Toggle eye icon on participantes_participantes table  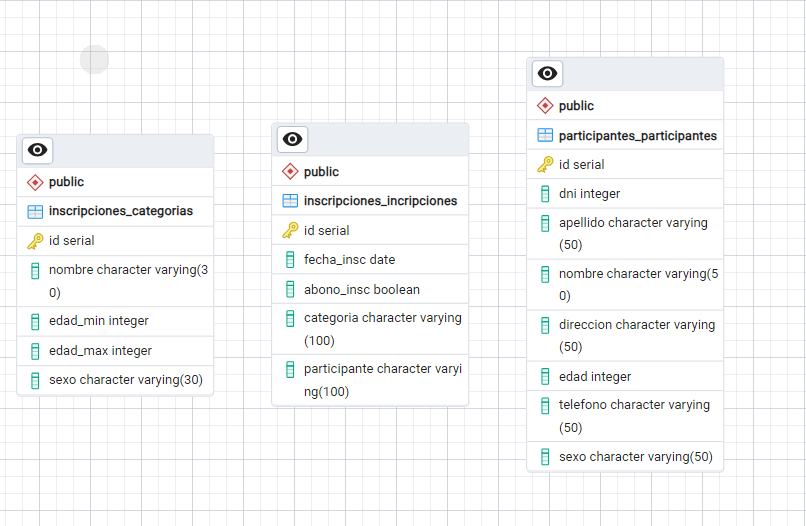coord(547,73)
